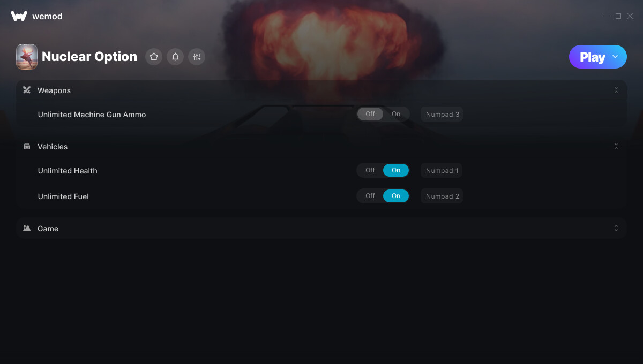Click the Game category icon

click(x=27, y=229)
